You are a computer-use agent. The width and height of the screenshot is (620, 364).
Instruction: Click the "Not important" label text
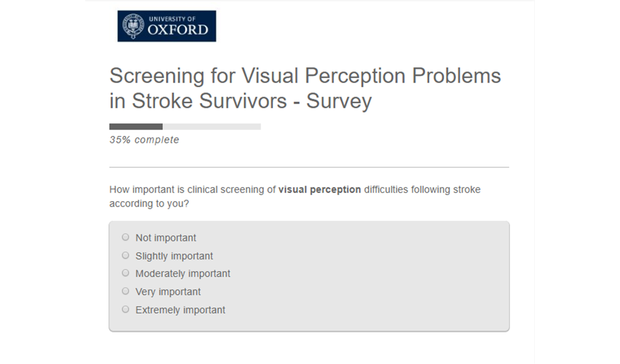coord(165,238)
